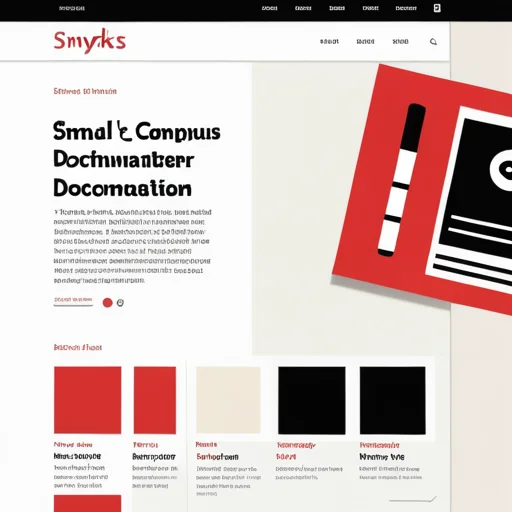This screenshot has width=512, height=512.
Task: Pick the last black swatch in the row
Action: pyautogui.click(x=393, y=400)
